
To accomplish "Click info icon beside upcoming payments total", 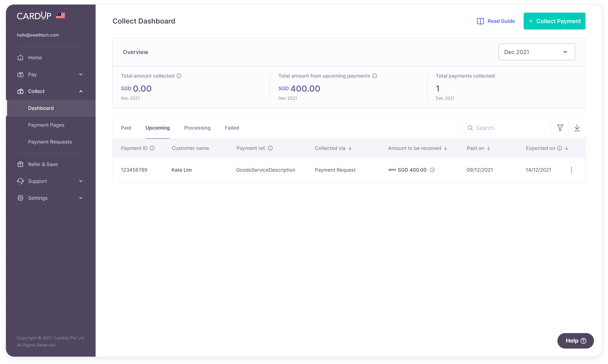I will (x=374, y=76).
